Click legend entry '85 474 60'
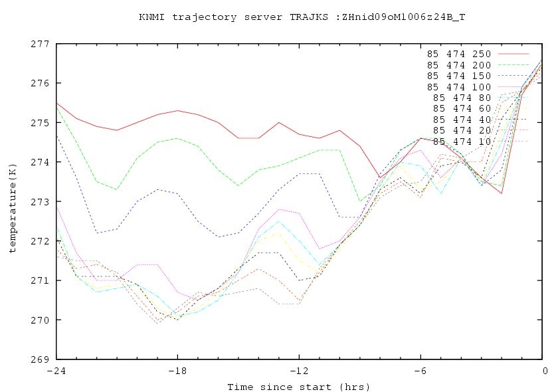This screenshot has height=392, width=560. [462, 108]
